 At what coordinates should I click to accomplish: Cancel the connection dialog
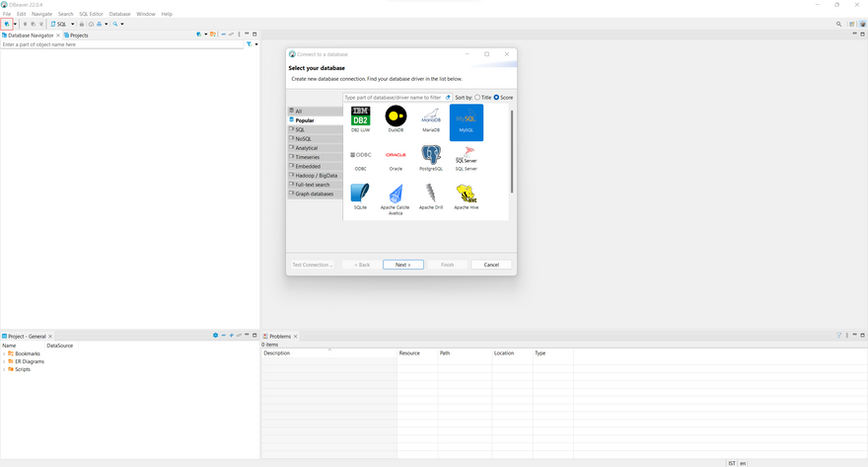pyautogui.click(x=491, y=265)
